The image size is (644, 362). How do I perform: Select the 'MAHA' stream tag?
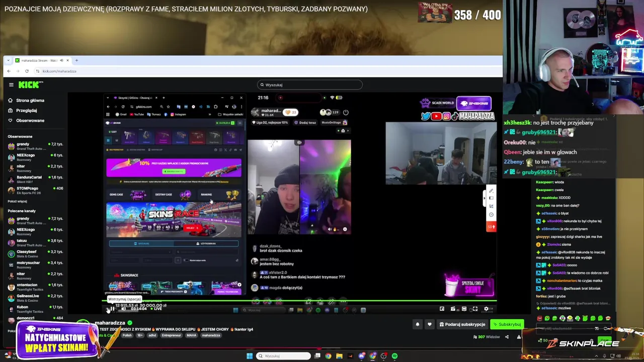coord(191,335)
